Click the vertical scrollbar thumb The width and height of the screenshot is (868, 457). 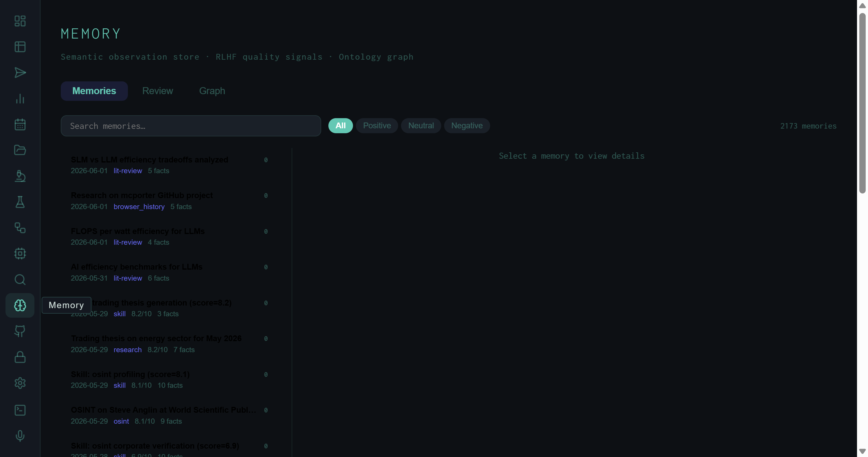click(862, 103)
